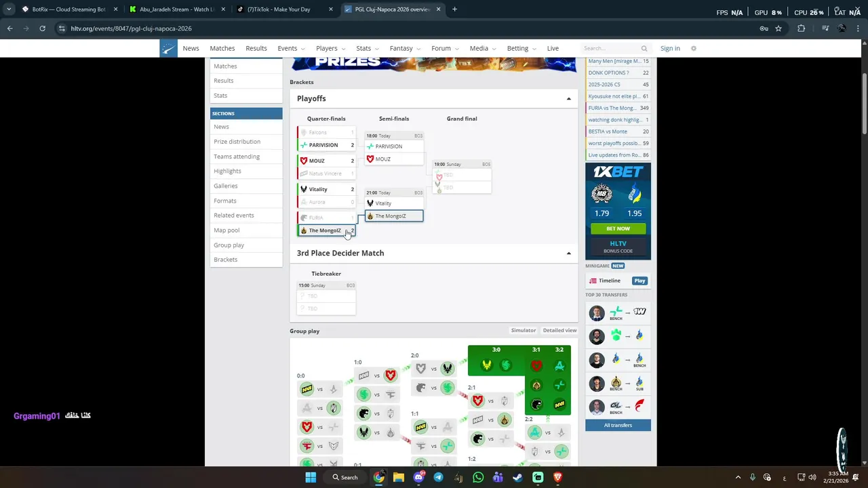
Task: Open the browser tab search dropdown
Action: pos(8,9)
